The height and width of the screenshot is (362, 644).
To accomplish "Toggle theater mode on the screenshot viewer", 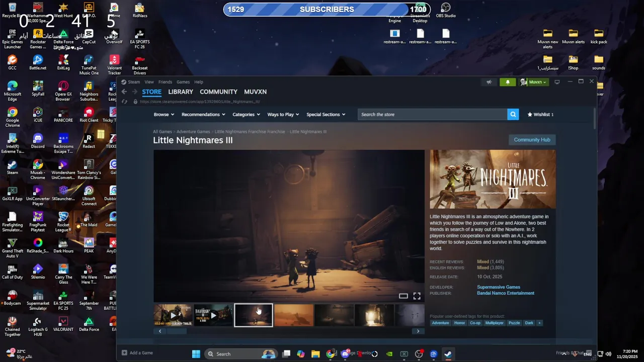I will pyautogui.click(x=403, y=296).
